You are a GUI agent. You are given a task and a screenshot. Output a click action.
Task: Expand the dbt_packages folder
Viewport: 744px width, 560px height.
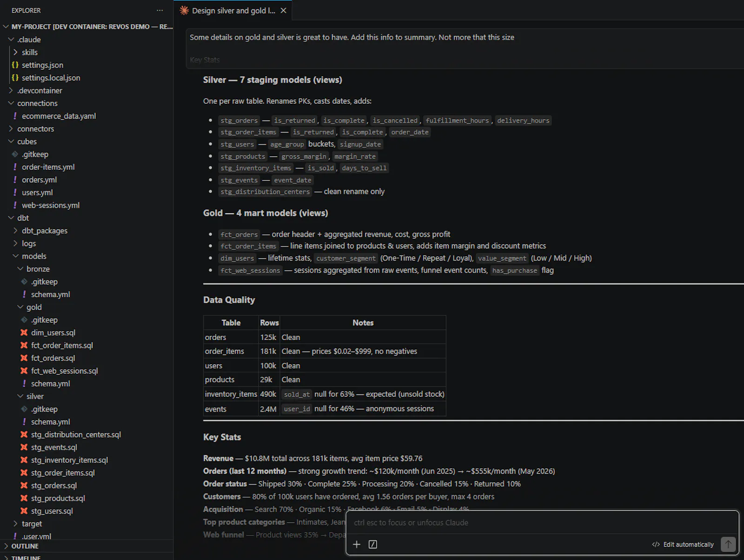(x=16, y=231)
